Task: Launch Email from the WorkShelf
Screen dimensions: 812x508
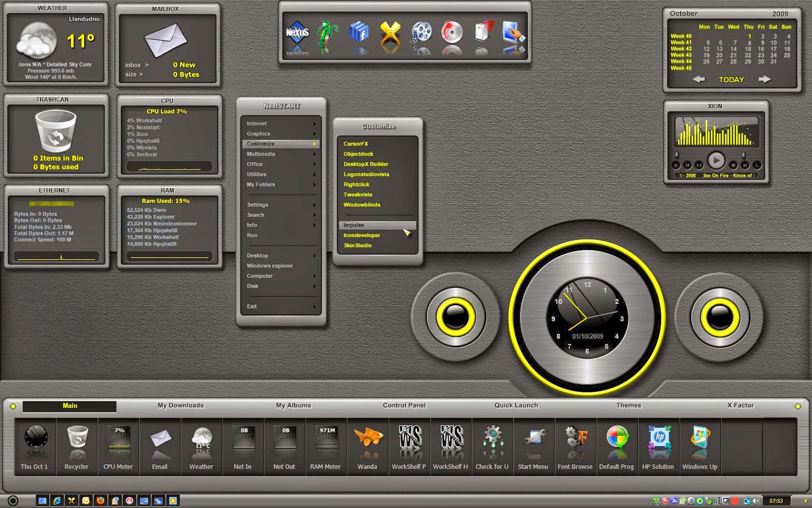Action: [x=160, y=447]
